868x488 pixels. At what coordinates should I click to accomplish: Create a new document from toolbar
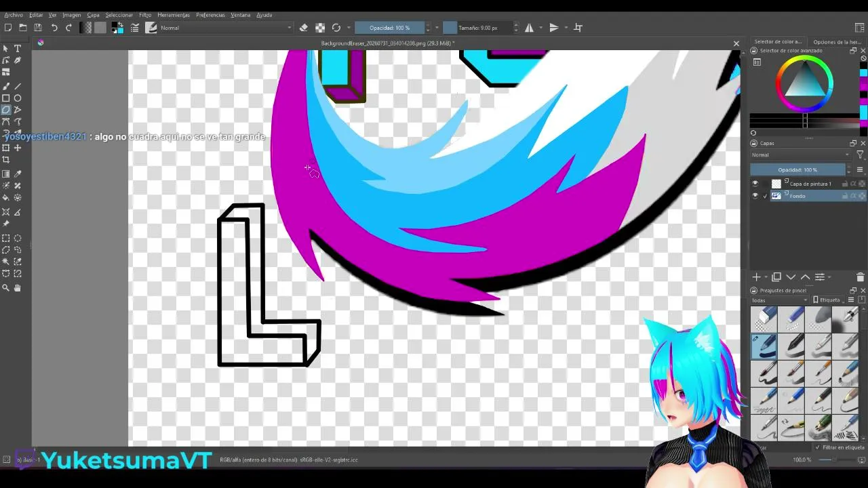point(8,28)
